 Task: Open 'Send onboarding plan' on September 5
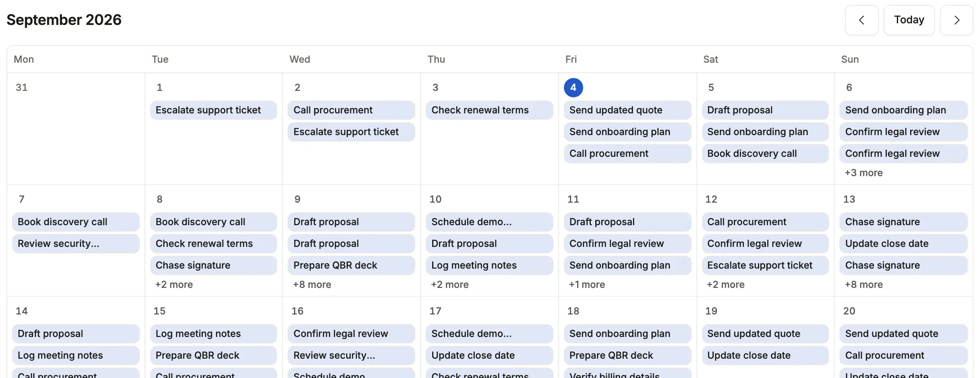[765, 132]
